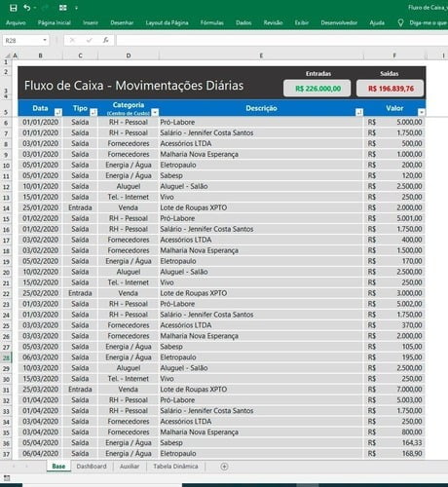
Task: Click the Saídas total R$ 196.839,76 box
Action: pos(391,89)
